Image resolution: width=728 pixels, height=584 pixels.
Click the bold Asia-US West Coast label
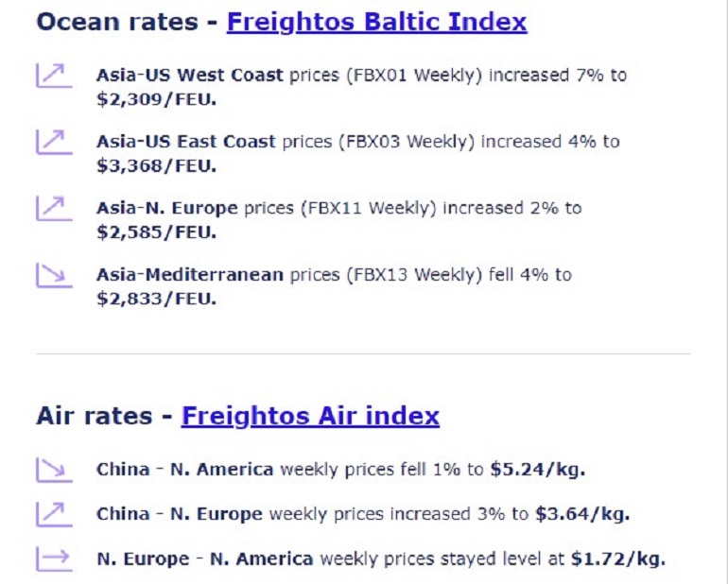(x=189, y=76)
